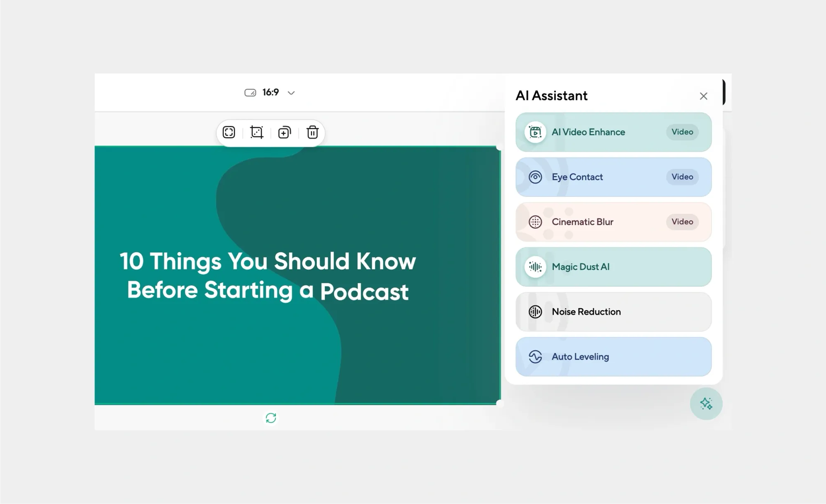Delete the layer with the trash icon
The height and width of the screenshot is (504, 826).
point(312,133)
